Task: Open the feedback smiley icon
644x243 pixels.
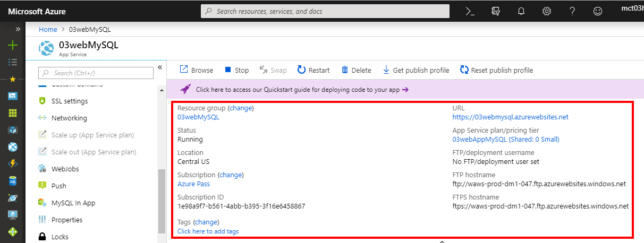Action: coord(598,11)
